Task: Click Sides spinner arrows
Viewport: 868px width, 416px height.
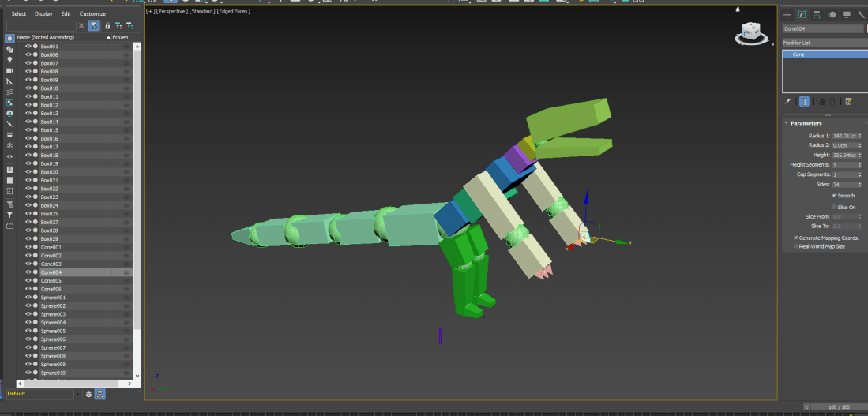Action: (860, 184)
